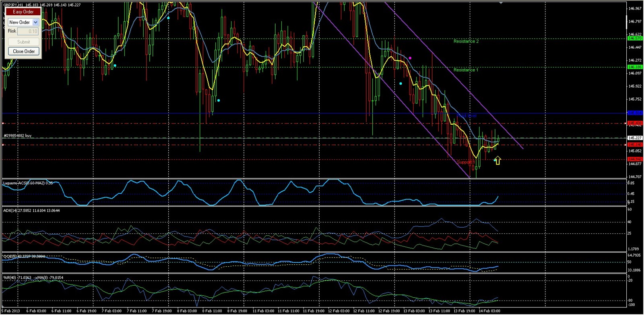The image size is (644, 315).
Task: Click the green price tag 146.186
Action: coord(635,67)
